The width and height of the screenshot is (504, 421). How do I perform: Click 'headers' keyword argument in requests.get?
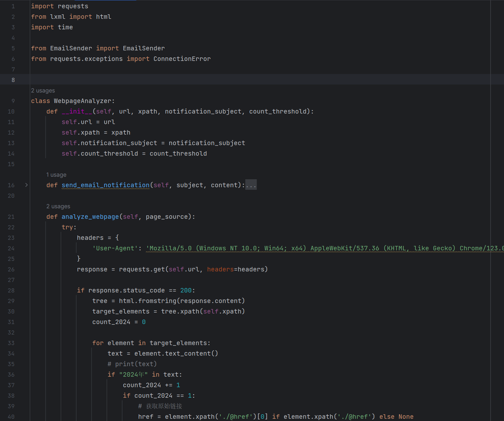point(220,269)
